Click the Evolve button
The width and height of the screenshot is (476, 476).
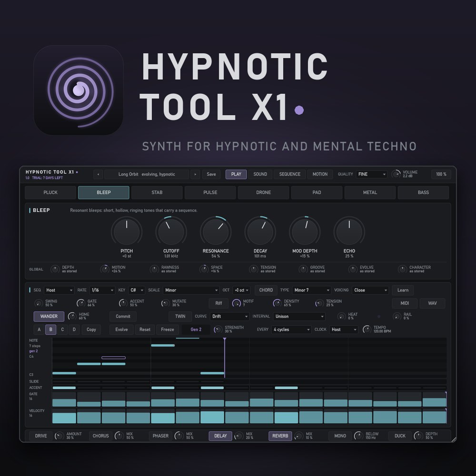tap(121, 329)
